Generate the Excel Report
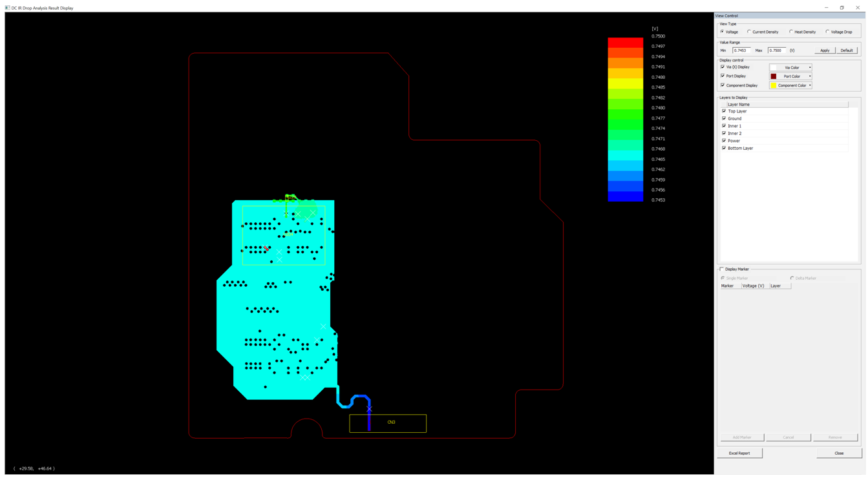This screenshot has height=480, width=868. pyautogui.click(x=739, y=453)
